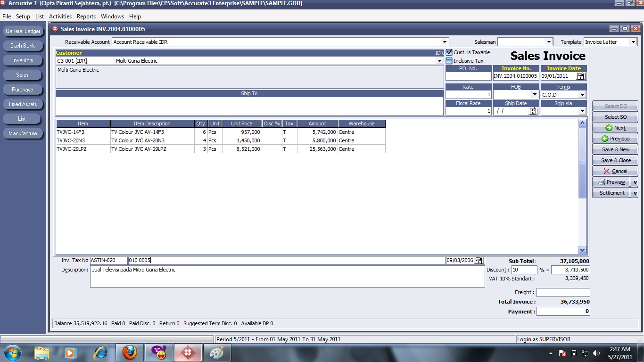Viewport: 644px width, 362px height.
Task: Go to the Next invoice
Action: click(615, 128)
